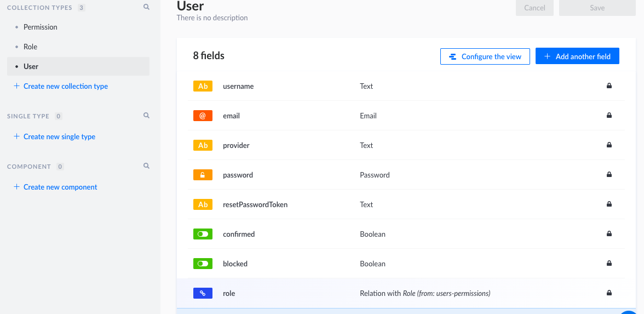Click the search icon beside Single Type
The image size is (644, 314).
click(146, 116)
